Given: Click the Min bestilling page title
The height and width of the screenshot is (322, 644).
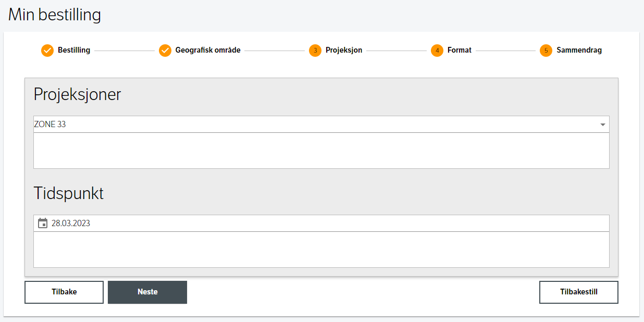Looking at the screenshot, I should click(55, 15).
